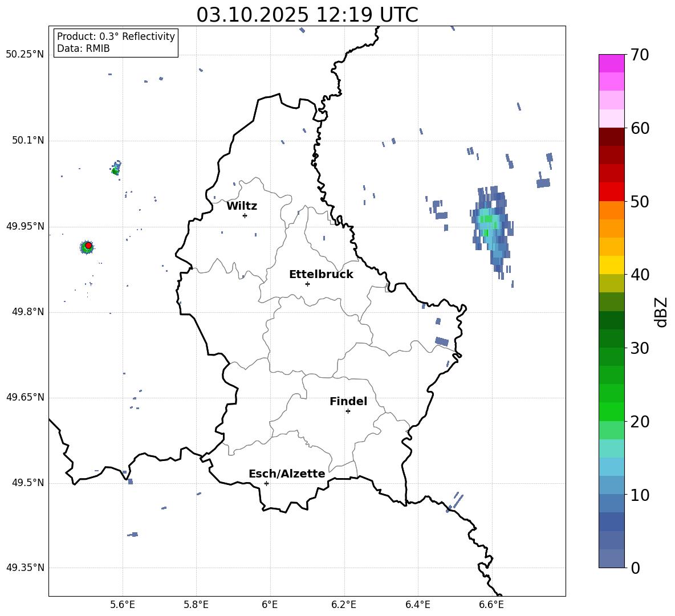Click the Ettelbruck station label
The height and width of the screenshot is (616, 675).
321,275
